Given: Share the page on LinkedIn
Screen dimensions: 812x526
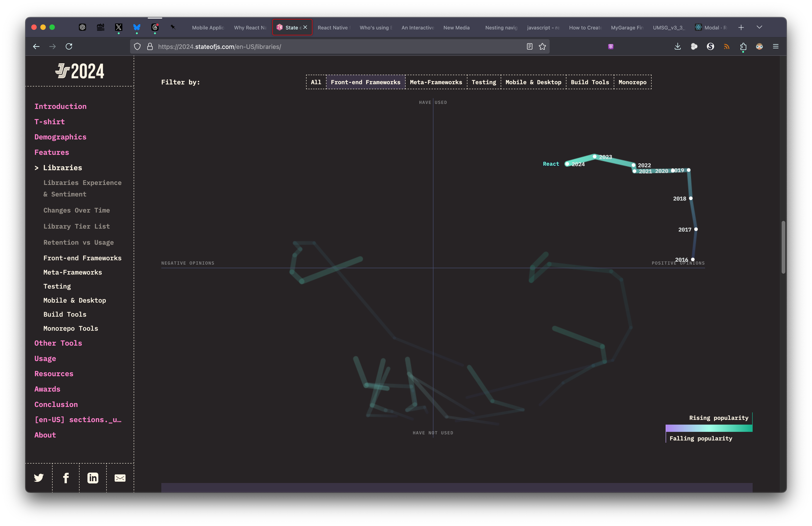Looking at the screenshot, I should (93, 478).
